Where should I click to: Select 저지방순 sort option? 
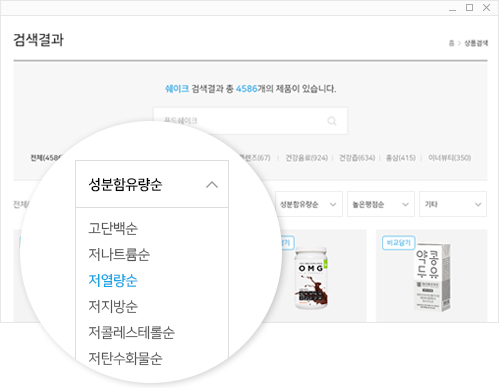tap(113, 306)
